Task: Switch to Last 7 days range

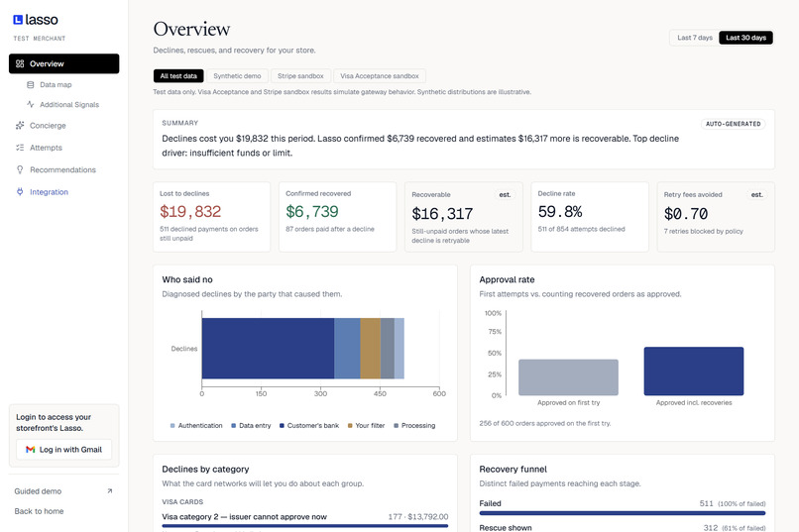Action: coord(695,38)
